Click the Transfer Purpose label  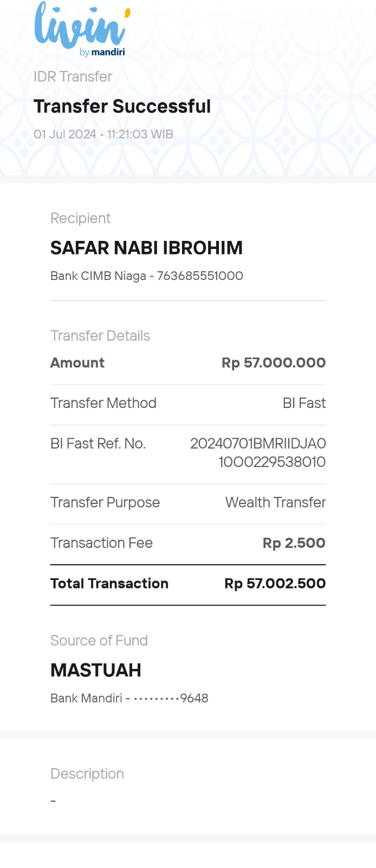coord(105,502)
